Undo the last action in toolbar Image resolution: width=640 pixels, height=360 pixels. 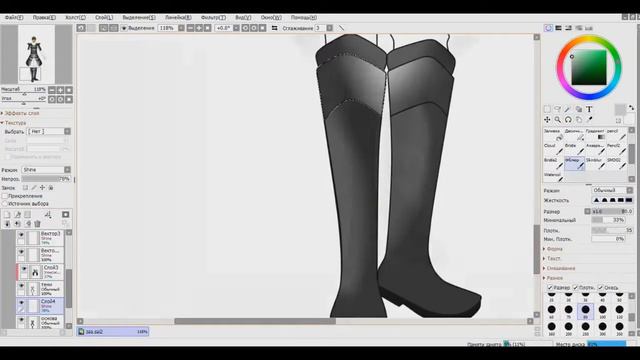81,28
